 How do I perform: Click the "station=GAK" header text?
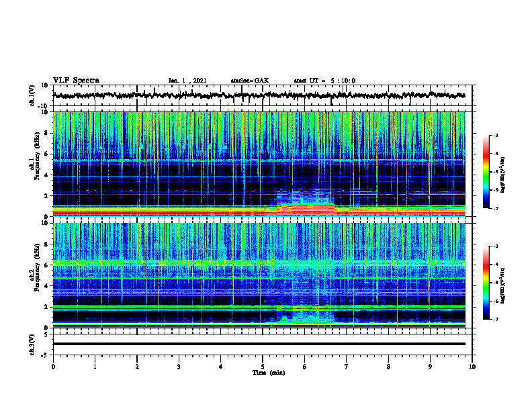[x=250, y=81]
